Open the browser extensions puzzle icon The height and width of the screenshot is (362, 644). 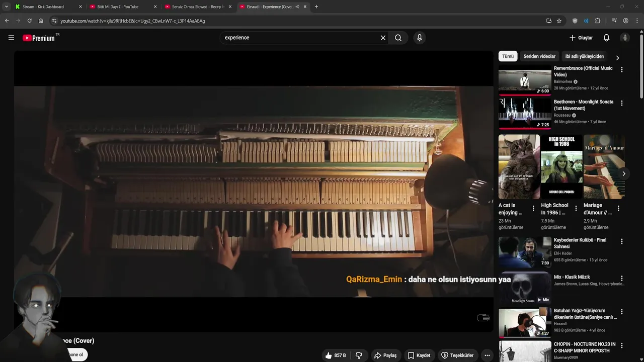click(598, 21)
